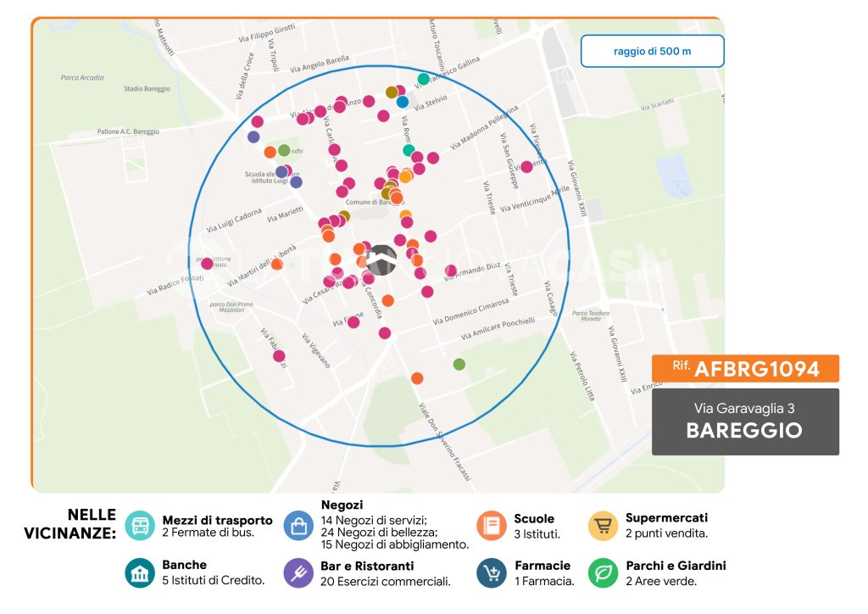Click the Scuole orange book icon
Viewport: 868px width, 614px height.
tap(491, 526)
